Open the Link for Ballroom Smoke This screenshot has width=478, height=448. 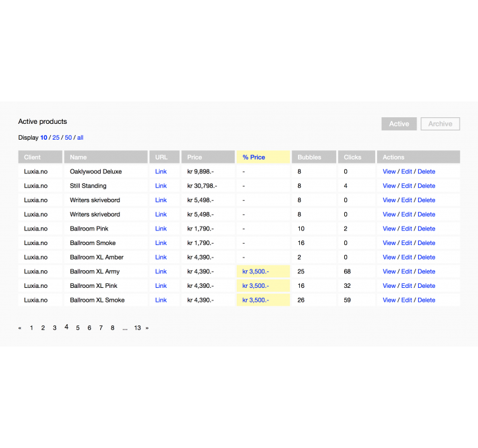tap(161, 242)
